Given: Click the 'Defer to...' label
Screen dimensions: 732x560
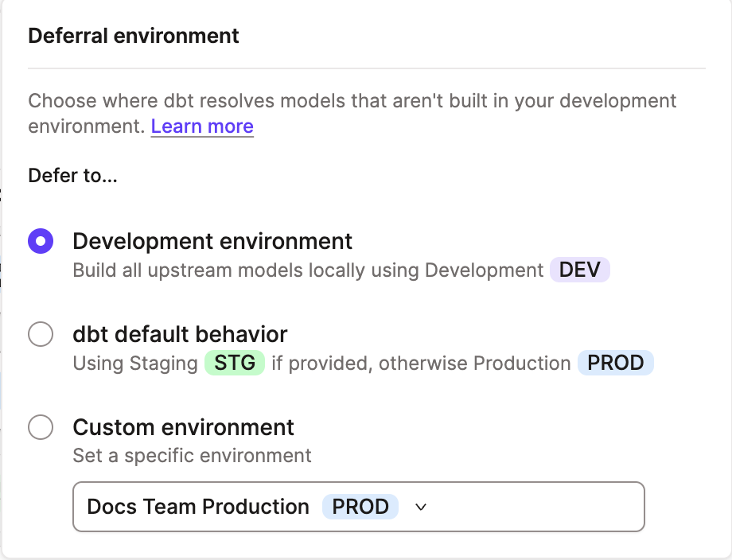Looking at the screenshot, I should [x=72, y=176].
